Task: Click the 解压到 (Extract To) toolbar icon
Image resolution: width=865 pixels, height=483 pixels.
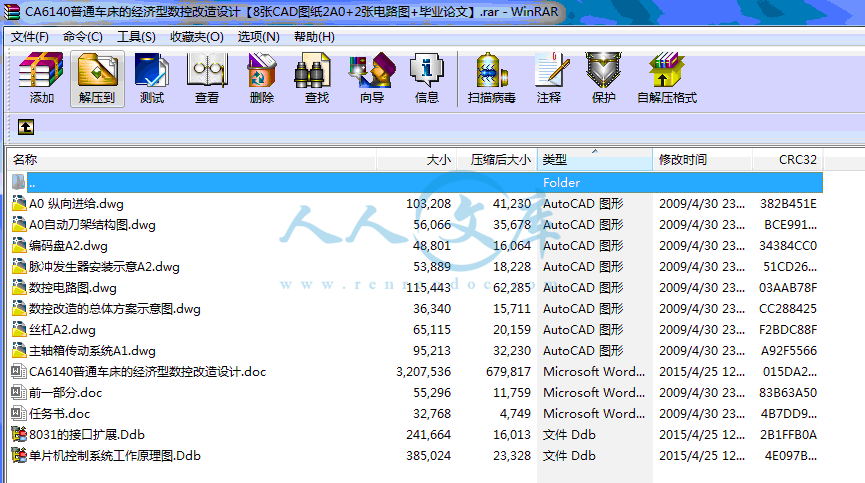Action: 97,71
